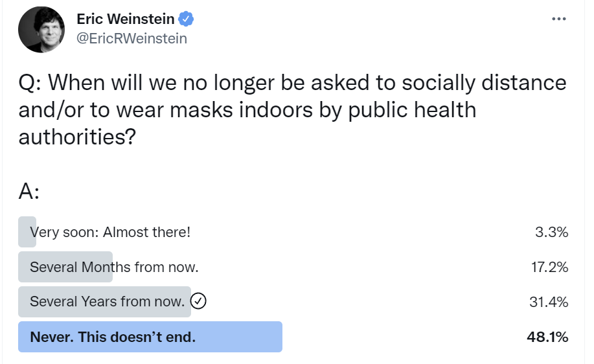Screen dimensions: 594x364
Task: Click the 'A:' answer label
Action: tap(29, 193)
